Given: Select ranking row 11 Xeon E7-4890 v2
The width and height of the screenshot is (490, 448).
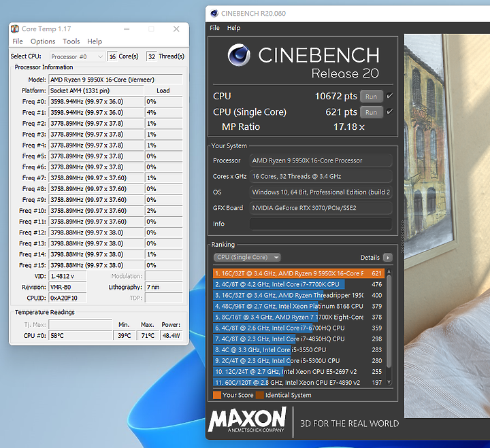Looking at the screenshot, I should pos(299,383).
